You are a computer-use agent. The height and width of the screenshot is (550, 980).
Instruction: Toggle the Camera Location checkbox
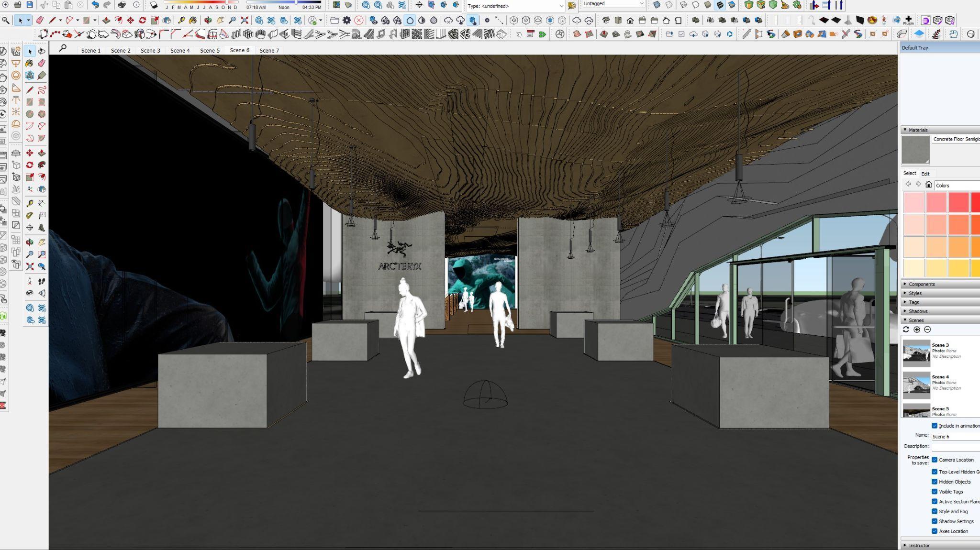coord(935,460)
